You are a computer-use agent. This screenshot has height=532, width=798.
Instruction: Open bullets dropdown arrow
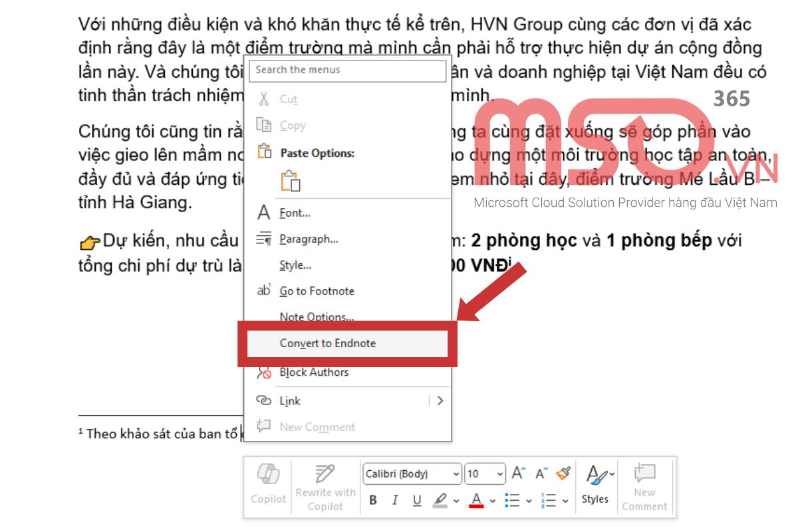pyautogui.click(x=529, y=501)
